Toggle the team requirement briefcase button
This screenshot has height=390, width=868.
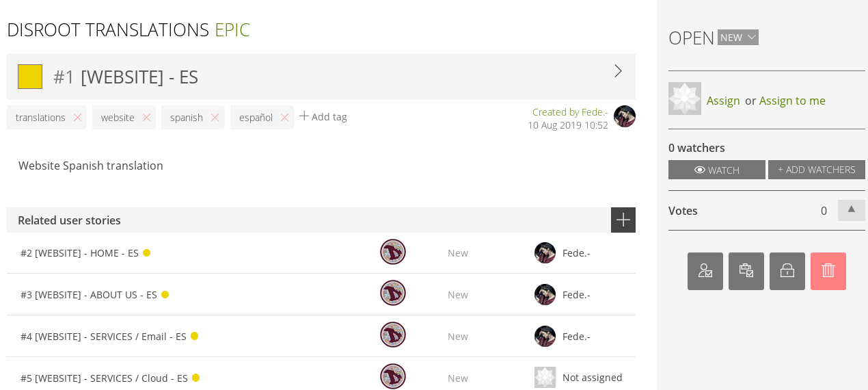pyautogui.click(x=746, y=271)
